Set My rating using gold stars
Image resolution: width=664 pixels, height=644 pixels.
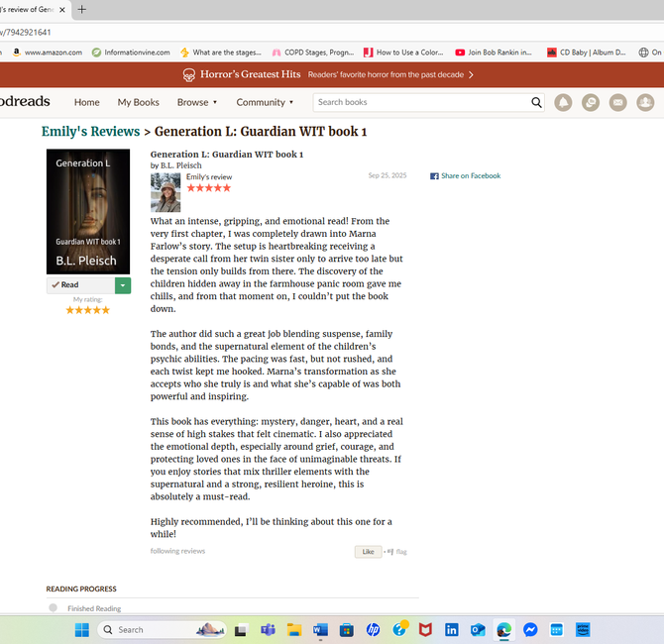pos(87,310)
